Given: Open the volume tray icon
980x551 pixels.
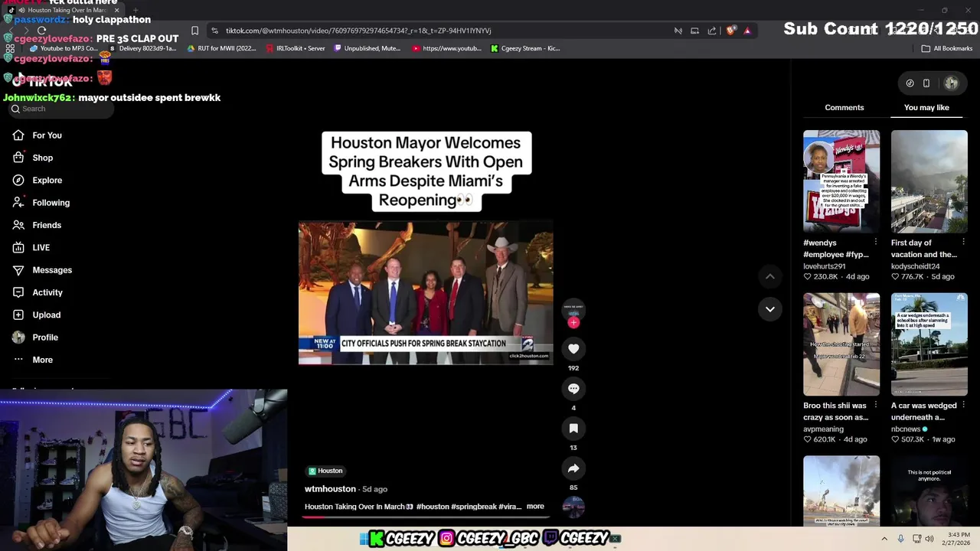Looking at the screenshot, I should tap(929, 539).
